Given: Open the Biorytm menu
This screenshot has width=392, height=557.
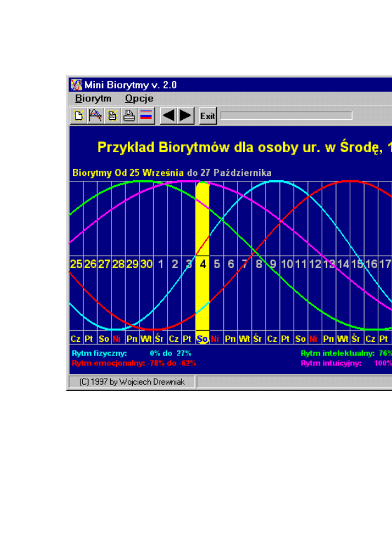Looking at the screenshot, I should (x=93, y=99).
